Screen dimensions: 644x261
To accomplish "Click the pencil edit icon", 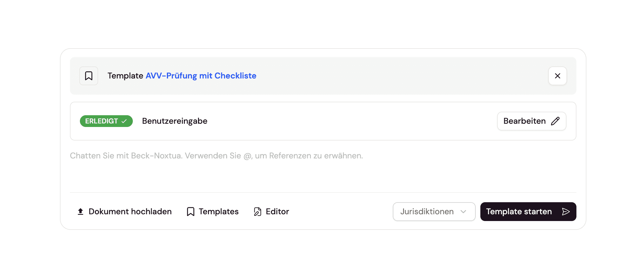I will tap(555, 121).
